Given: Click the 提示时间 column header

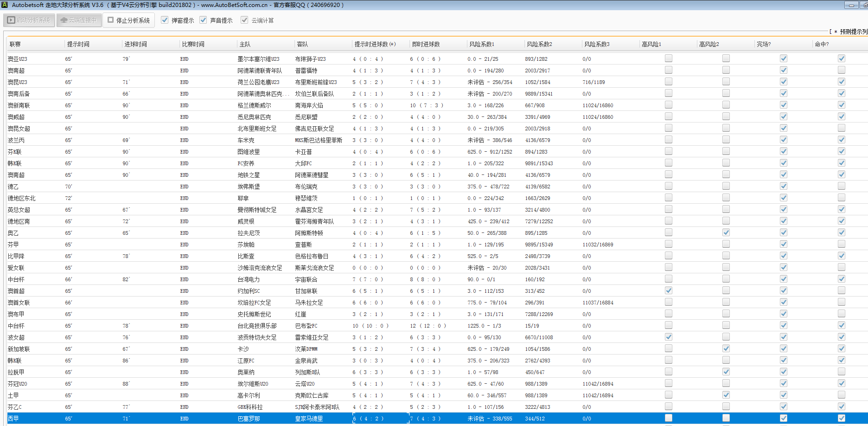Looking at the screenshot, I should tap(78, 44).
